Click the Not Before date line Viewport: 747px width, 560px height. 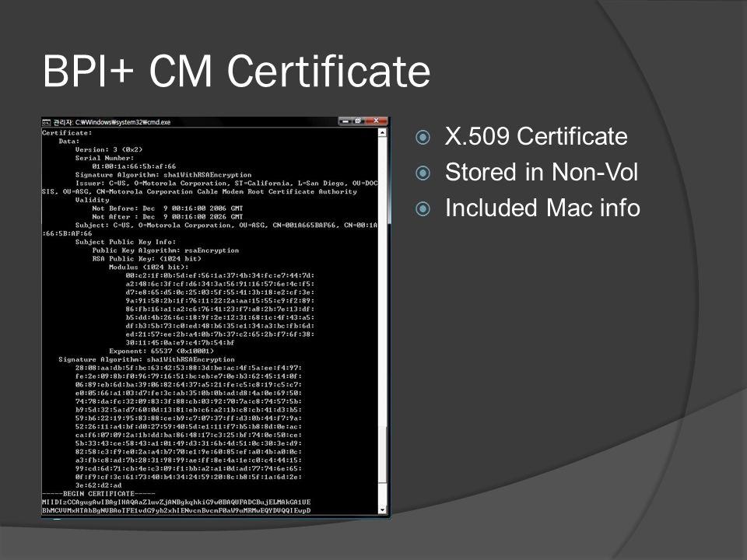point(167,208)
